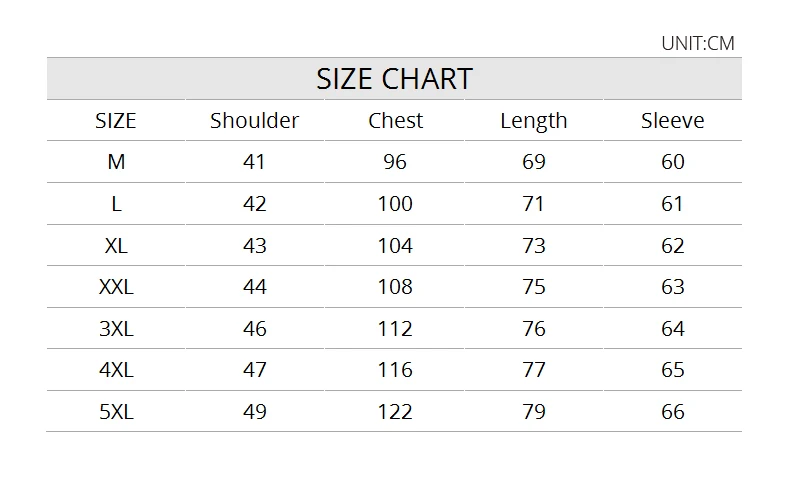The width and height of the screenshot is (800, 477).
Task: Click the Shoulder column header
Action: coord(254,121)
